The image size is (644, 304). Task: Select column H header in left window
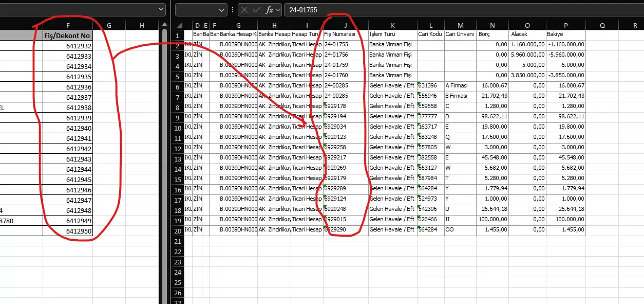tap(142, 25)
